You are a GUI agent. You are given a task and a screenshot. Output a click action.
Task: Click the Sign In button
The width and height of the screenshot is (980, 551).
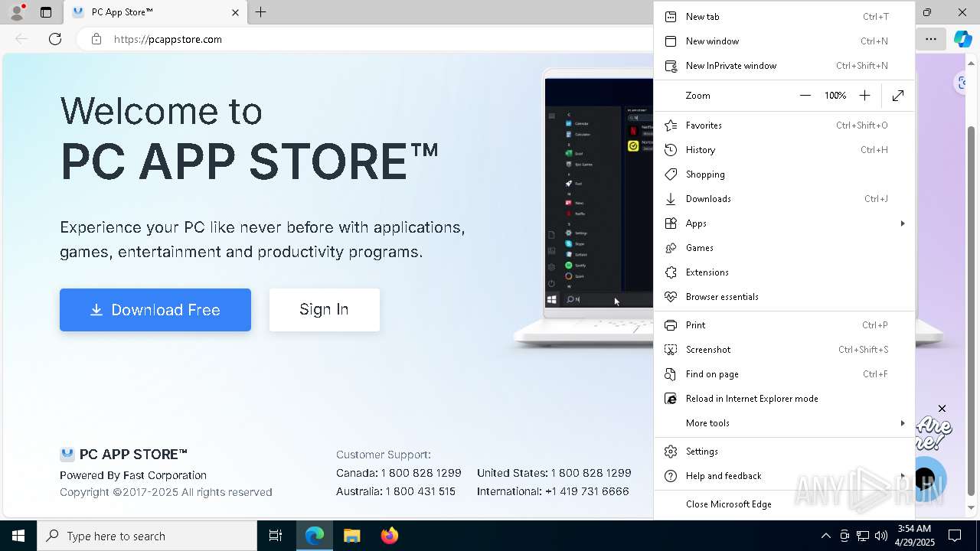pyautogui.click(x=325, y=310)
